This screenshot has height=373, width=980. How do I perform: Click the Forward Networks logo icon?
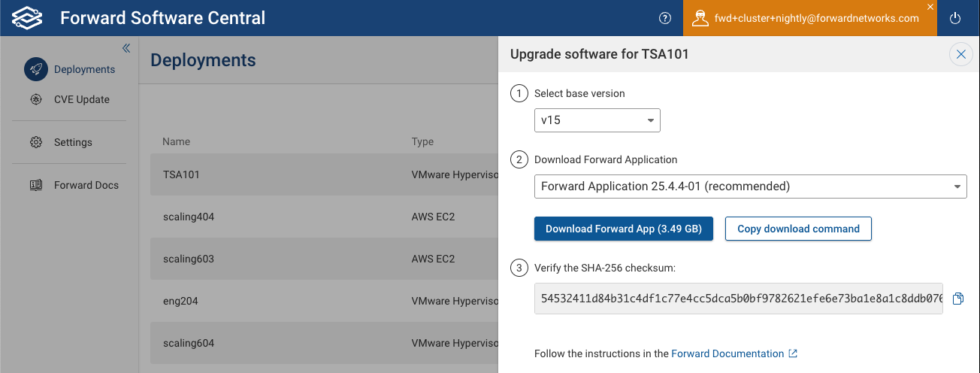coord(27,18)
